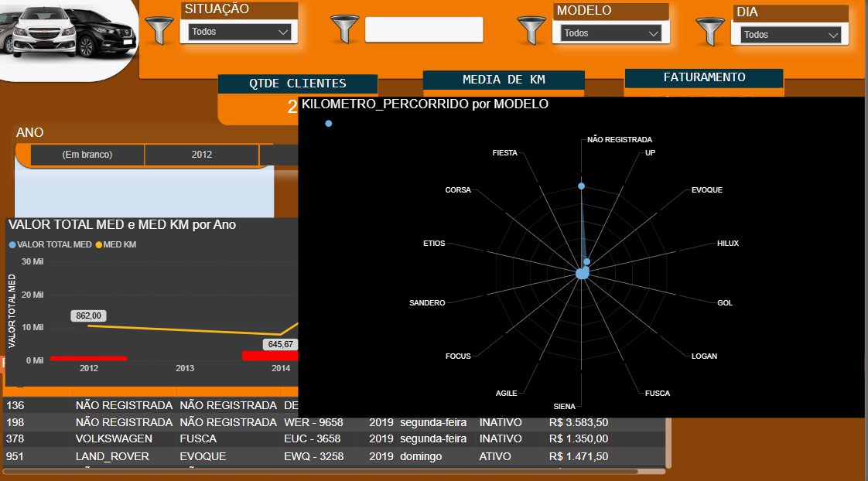Click the red bar for 2012
The height and width of the screenshot is (481, 868).
[88, 358]
